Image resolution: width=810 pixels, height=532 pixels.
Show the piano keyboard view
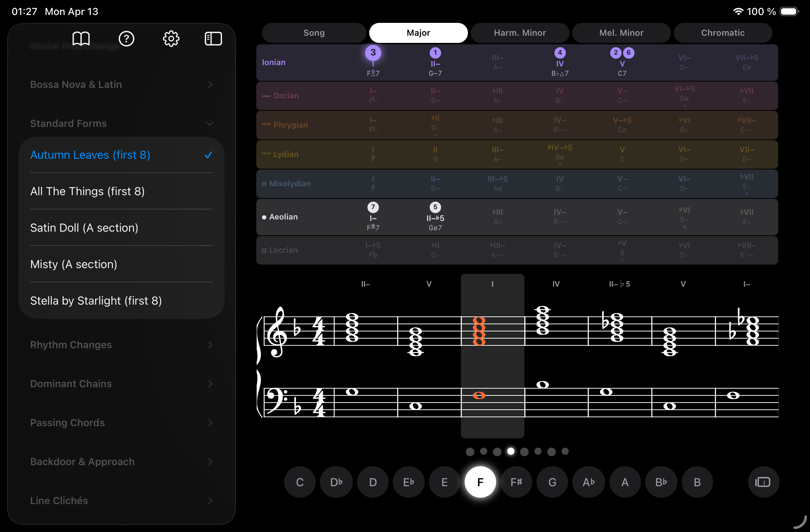pos(763,482)
